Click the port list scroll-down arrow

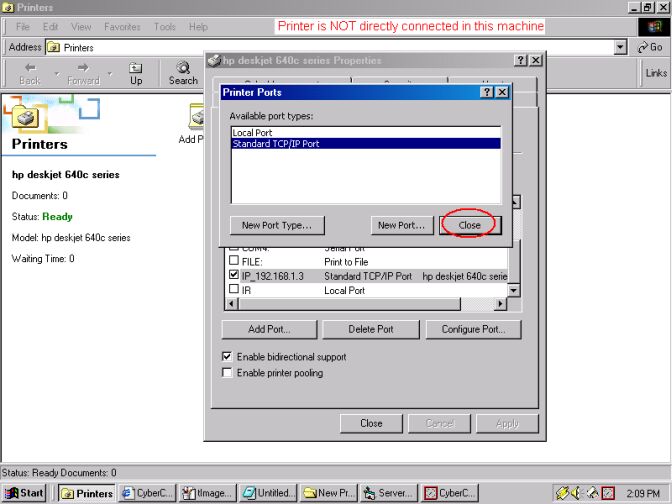click(x=515, y=290)
